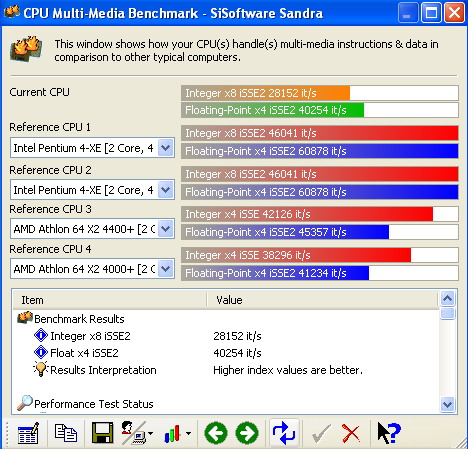
Task: Open the bar chart view icon
Action: tap(172, 433)
